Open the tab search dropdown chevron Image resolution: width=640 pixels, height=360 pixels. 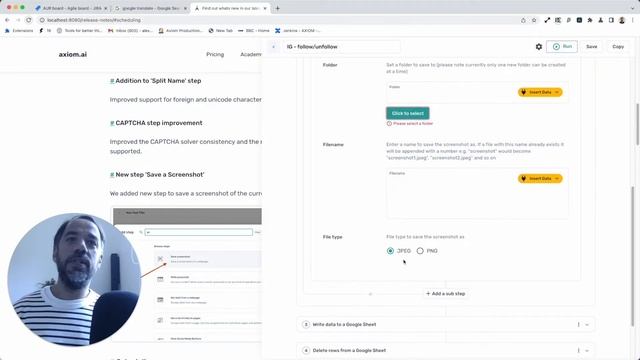point(633,8)
